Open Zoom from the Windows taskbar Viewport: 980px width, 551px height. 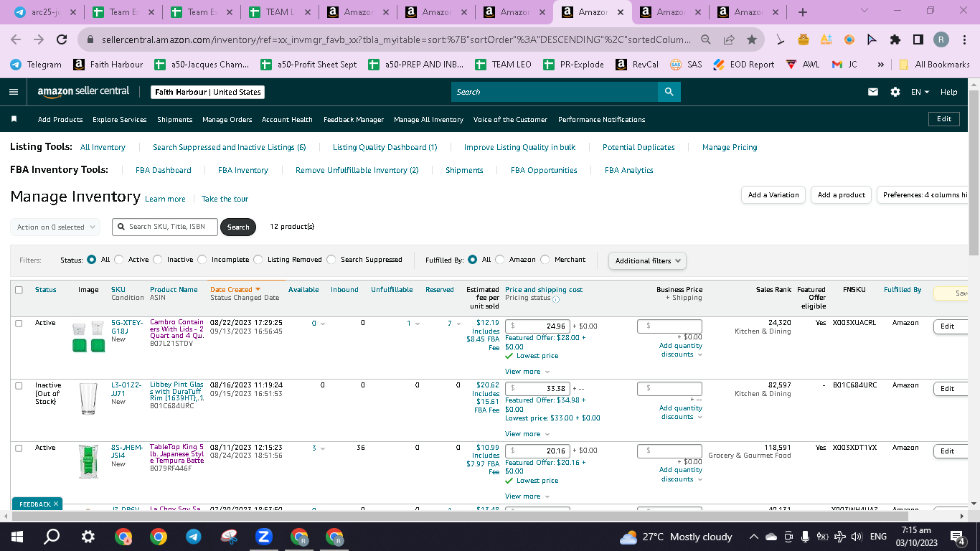click(263, 537)
